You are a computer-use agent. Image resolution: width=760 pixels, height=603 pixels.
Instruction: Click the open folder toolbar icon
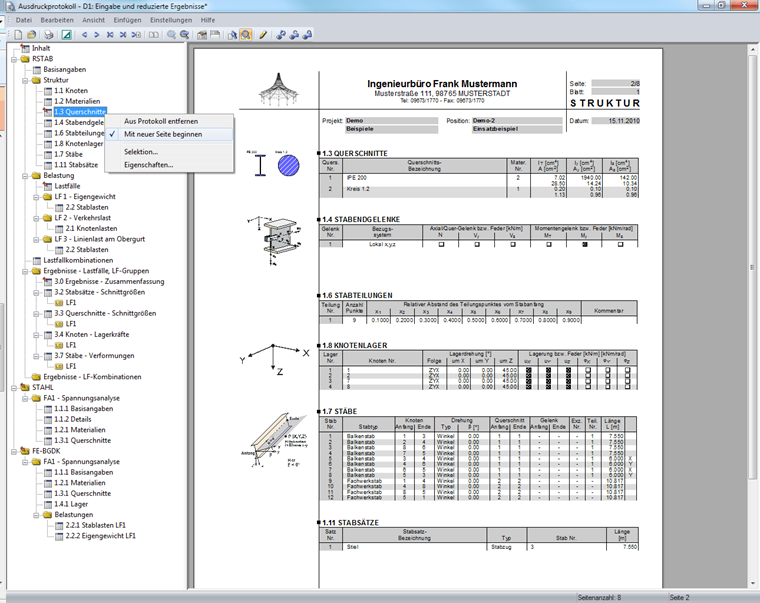[30, 34]
